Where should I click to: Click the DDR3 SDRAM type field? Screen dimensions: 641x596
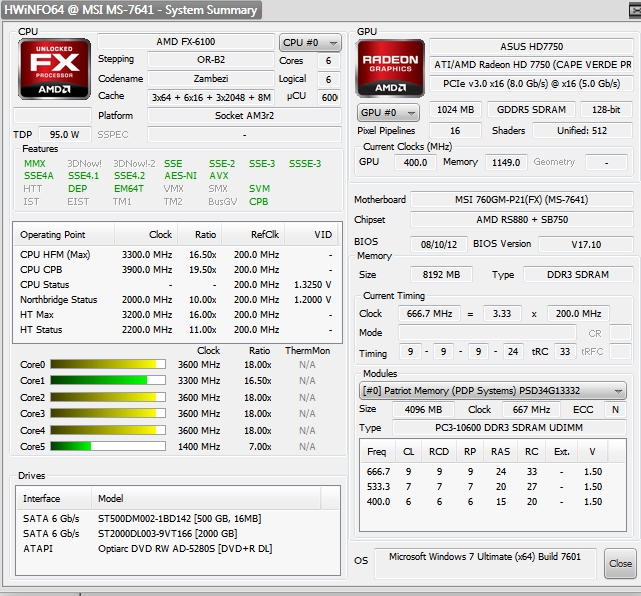pos(578,275)
